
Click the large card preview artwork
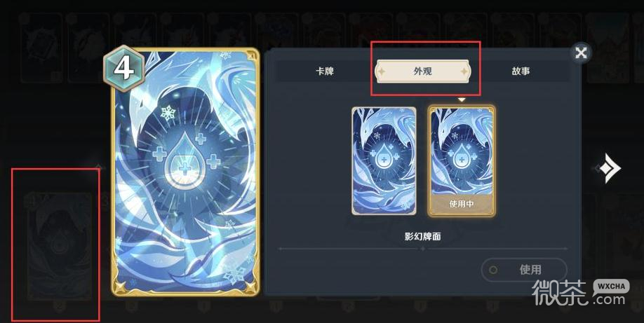click(186, 172)
